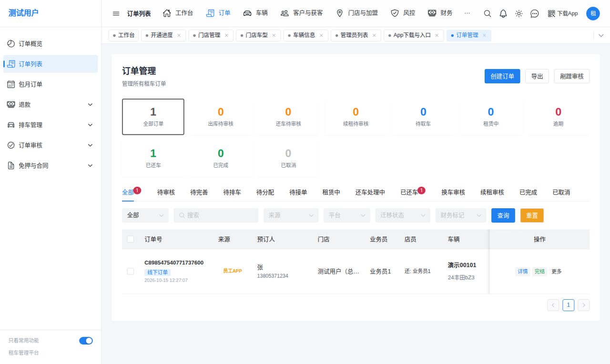
Task: Switch theme with the sun icon
Action: pyautogui.click(x=519, y=13)
